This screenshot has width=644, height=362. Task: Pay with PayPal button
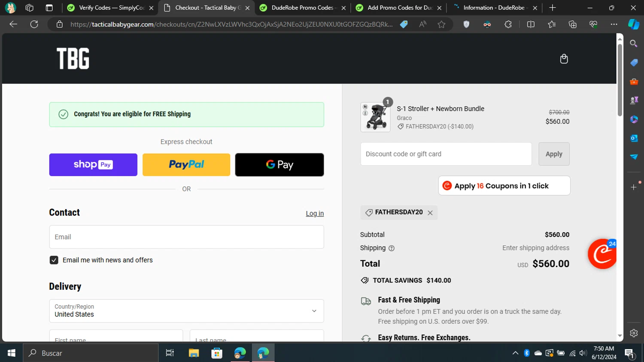pyautogui.click(x=186, y=165)
